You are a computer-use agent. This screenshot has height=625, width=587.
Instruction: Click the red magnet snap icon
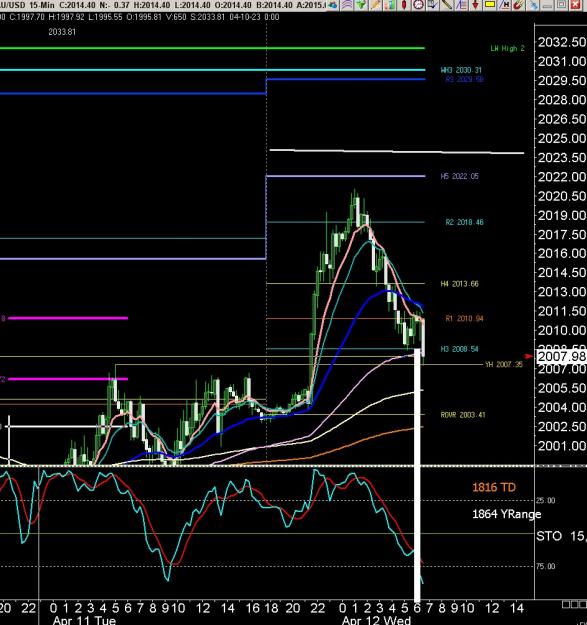click(x=519, y=5)
